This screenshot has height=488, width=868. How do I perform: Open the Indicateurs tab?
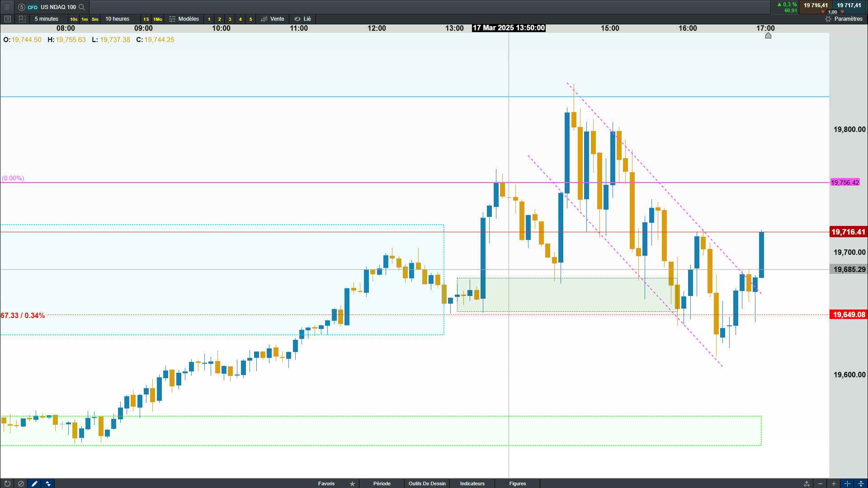(472, 483)
